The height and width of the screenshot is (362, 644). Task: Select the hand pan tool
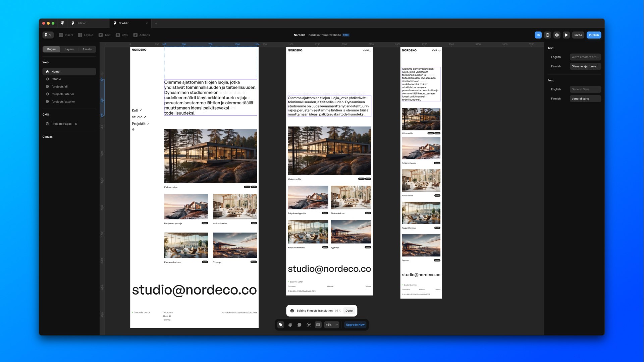coord(290,325)
